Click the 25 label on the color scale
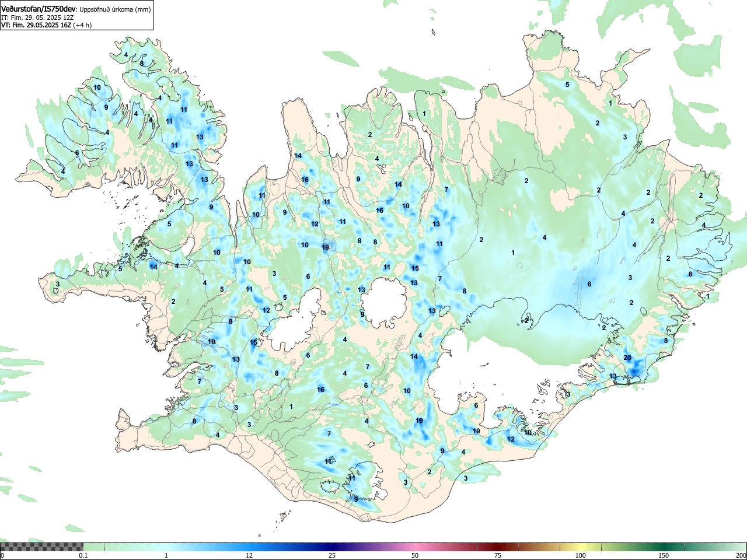The width and height of the screenshot is (747, 560). [x=331, y=555]
